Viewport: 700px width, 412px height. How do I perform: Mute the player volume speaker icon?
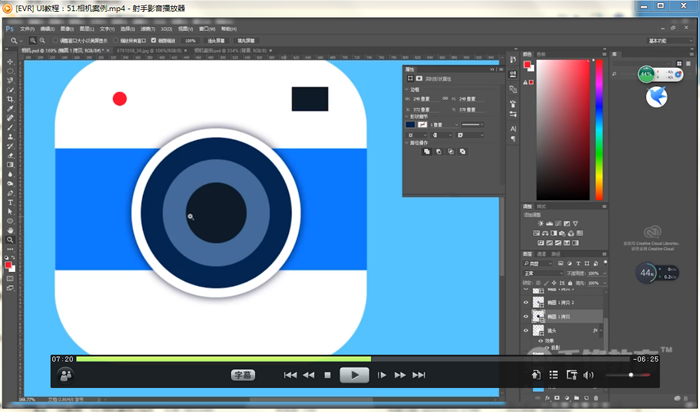tap(588, 375)
